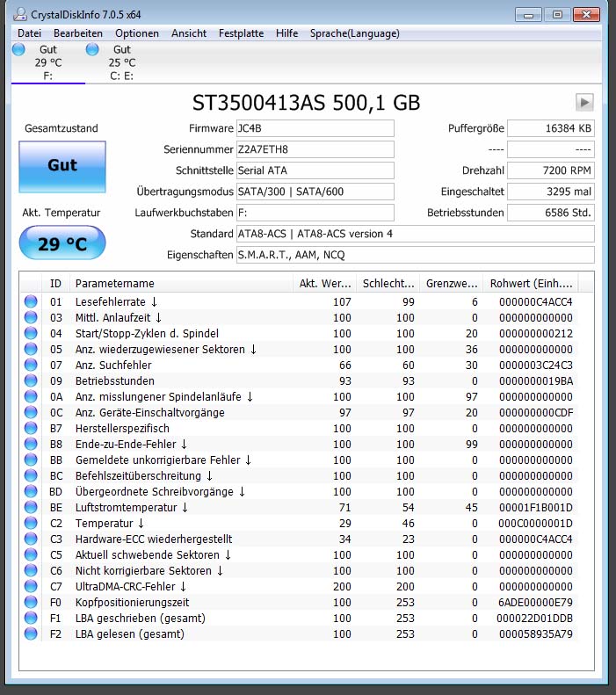The height and width of the screenshot is (695, 616).
Task: Click the status circle for C7 UltraDMA-CRC-Fehler
Action: click(31, 586)
